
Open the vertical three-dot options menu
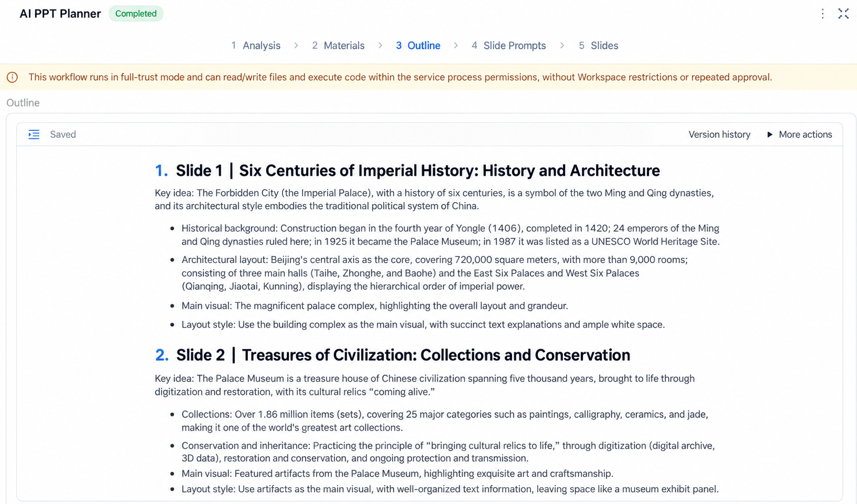(x=822, y=14)
